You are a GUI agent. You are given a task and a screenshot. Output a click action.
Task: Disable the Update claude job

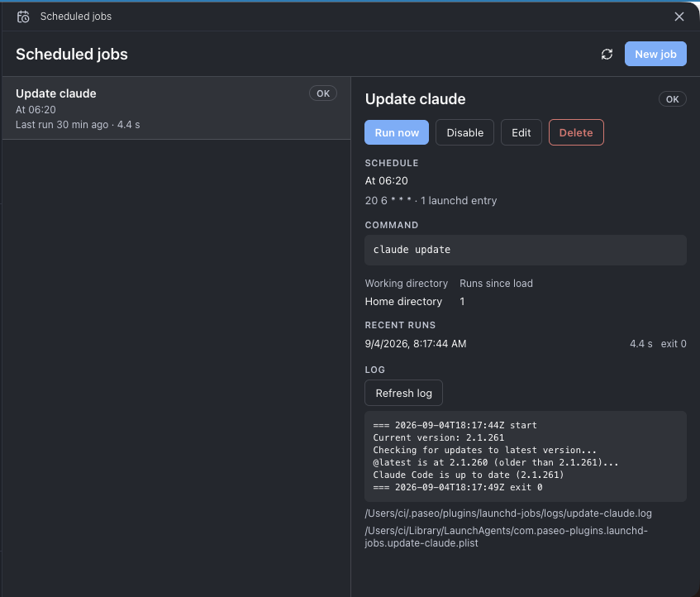point(464,132)
